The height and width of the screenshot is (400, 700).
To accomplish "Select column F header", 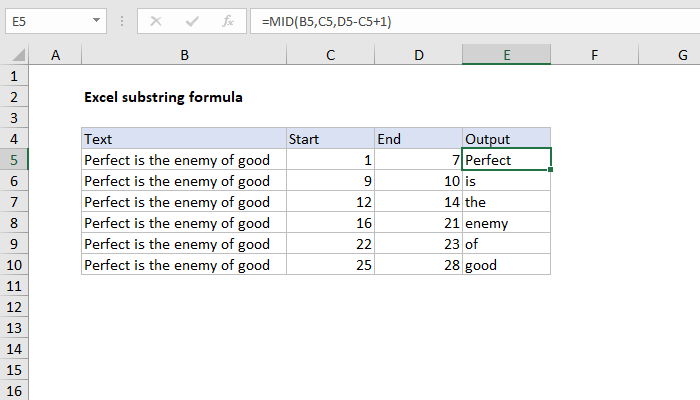I will pos(595,55).
